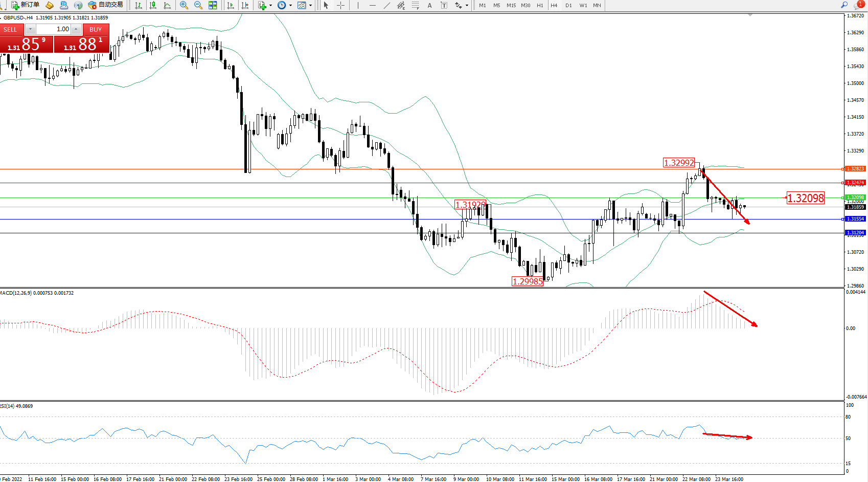Screen dimensions: 868x482
Task: Click the orange 1.32823 price level tag
Action: pos(855,169)
